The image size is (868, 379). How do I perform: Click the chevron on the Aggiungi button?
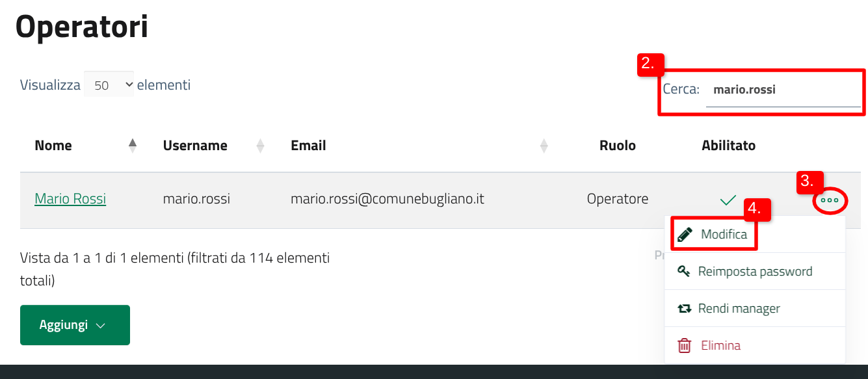[100, 326]
